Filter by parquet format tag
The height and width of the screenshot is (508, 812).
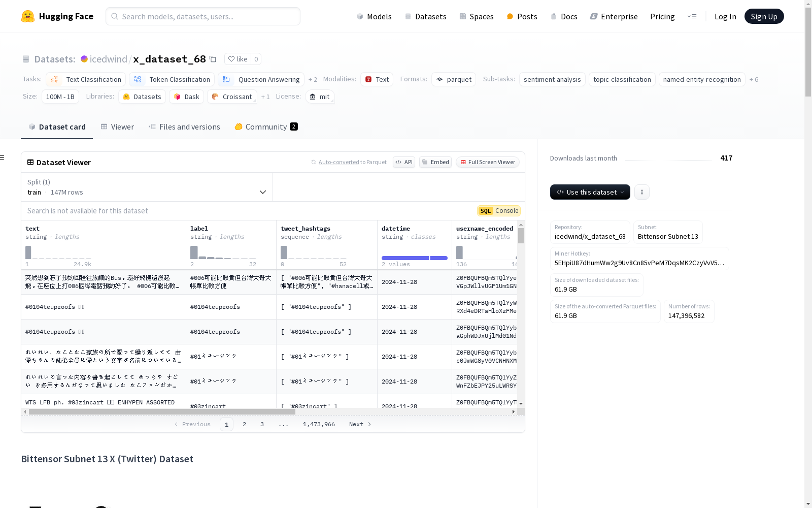click(x=454, y=79)
